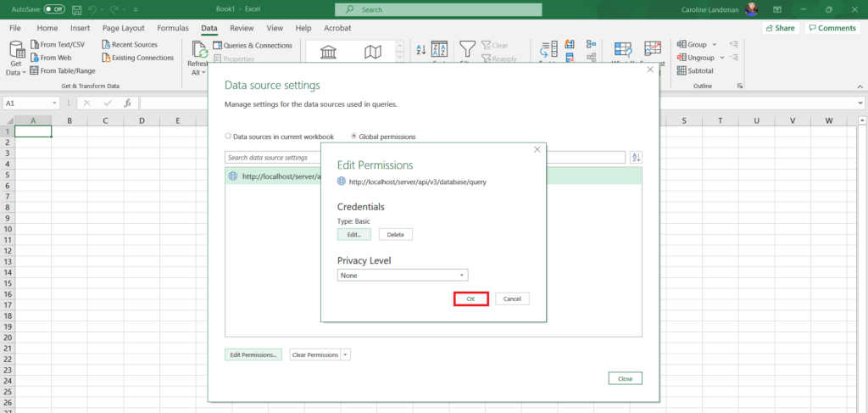
Task: Click the Delete credentials button
Action: click(395, 234)
